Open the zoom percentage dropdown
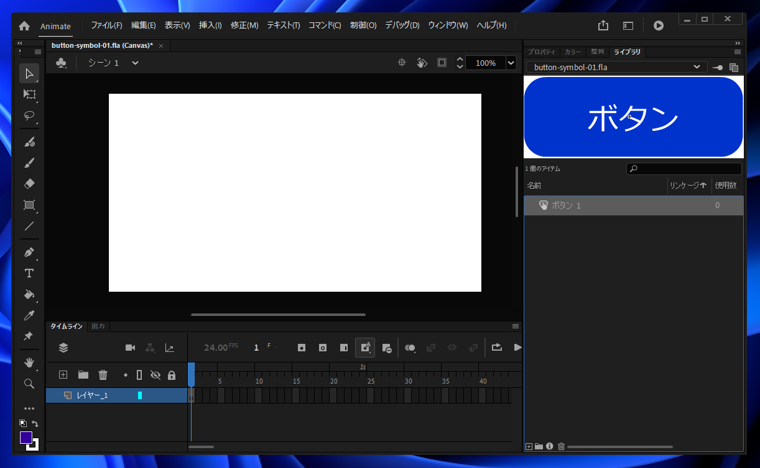 tap(510, 63)
